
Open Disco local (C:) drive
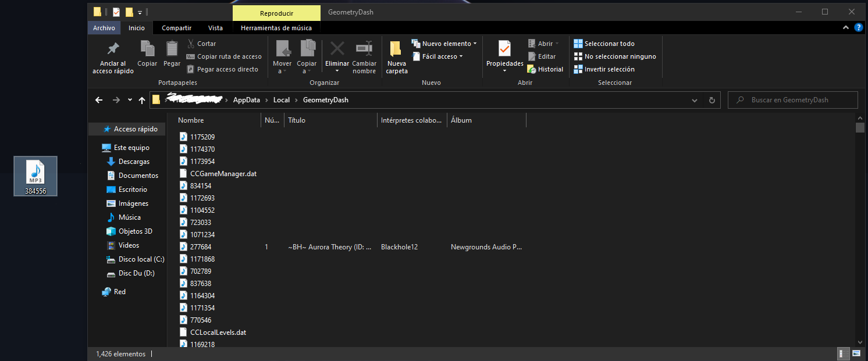click(x=136, y=259)
